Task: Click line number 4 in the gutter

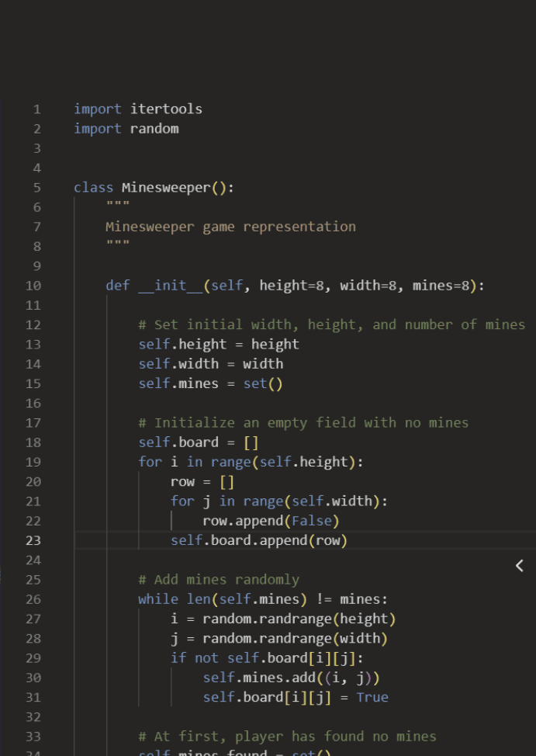Action: pos(37,168)
